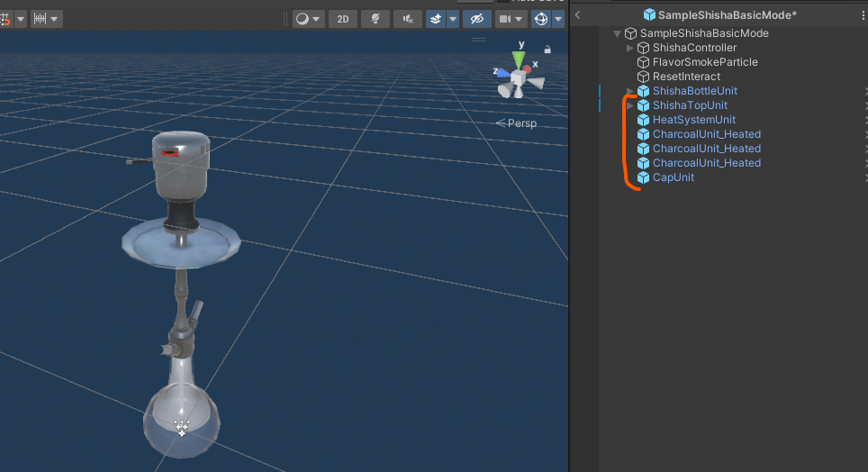Click the ShishaTopUnit prefab cube icon

coord(643,105)
